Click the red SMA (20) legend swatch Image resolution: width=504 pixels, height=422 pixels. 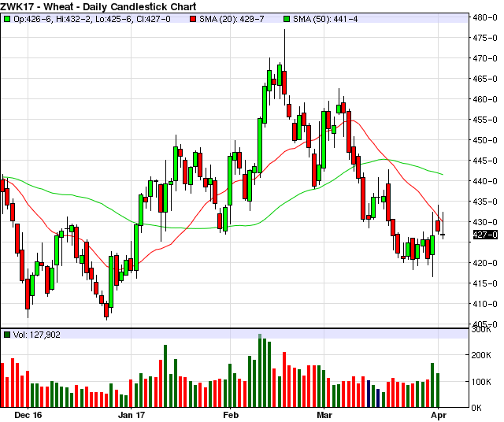pyautogui.click(x=193, y=19)
